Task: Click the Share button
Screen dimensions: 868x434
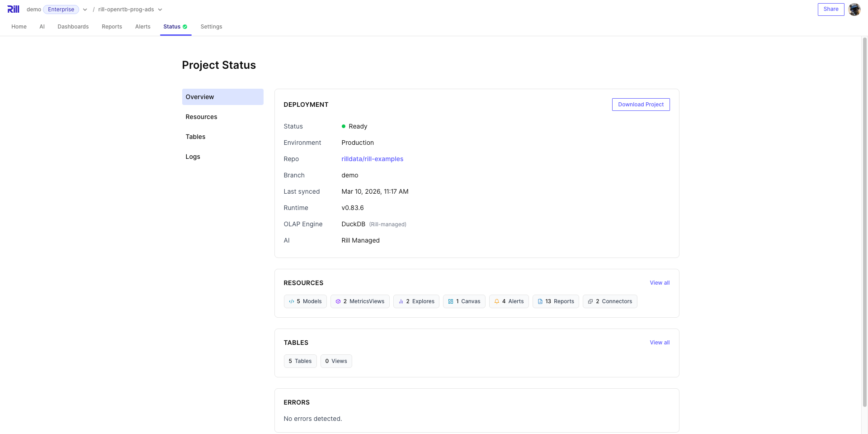Action: [830, 10]
